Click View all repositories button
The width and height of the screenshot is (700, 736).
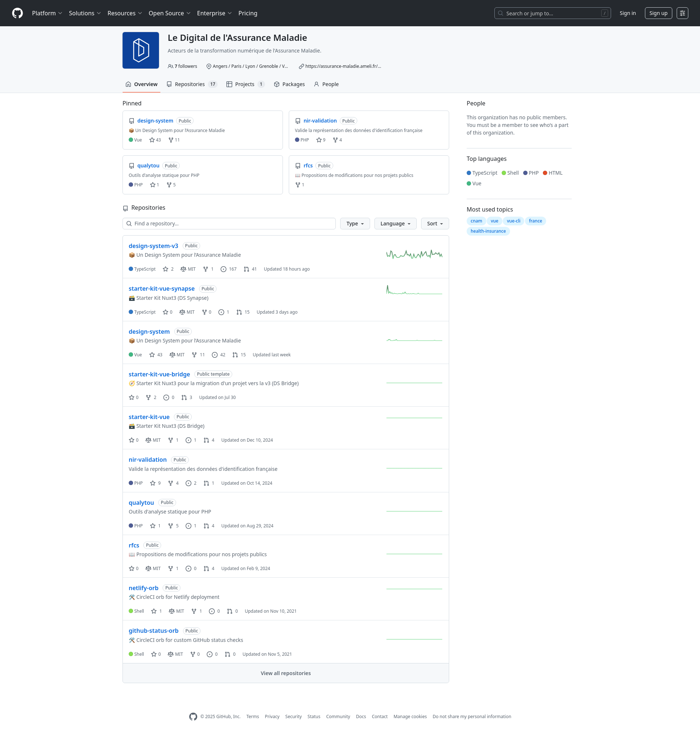click(285, 673)
